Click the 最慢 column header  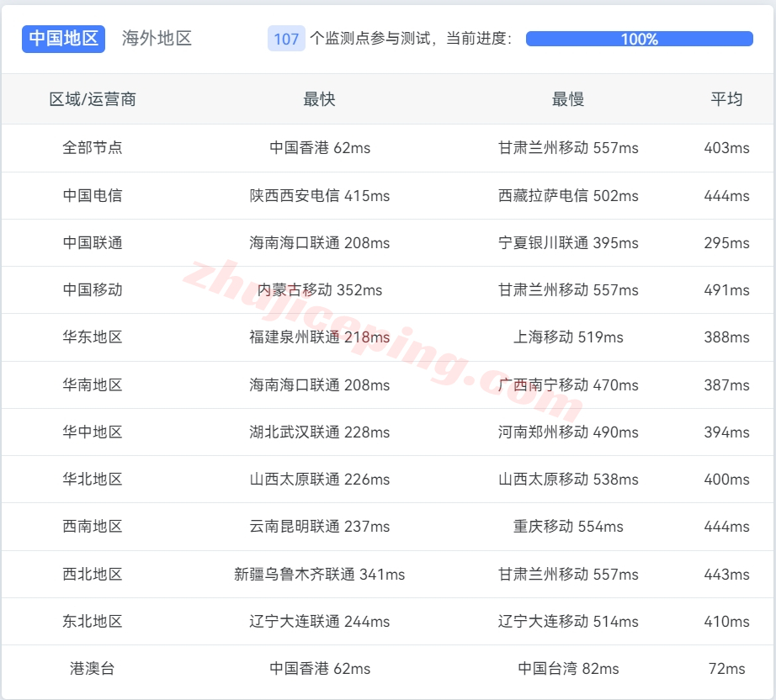tap(568, 99)
